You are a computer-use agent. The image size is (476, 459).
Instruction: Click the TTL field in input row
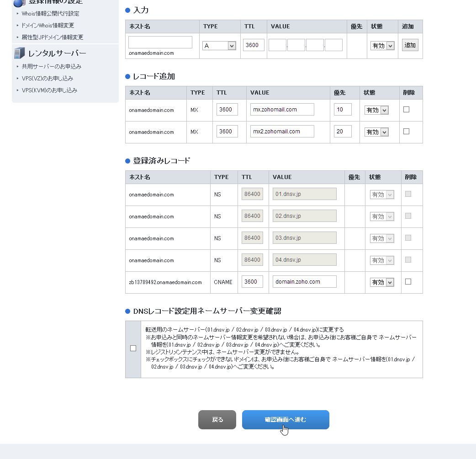pyautogui.click(x=254, y=45)
